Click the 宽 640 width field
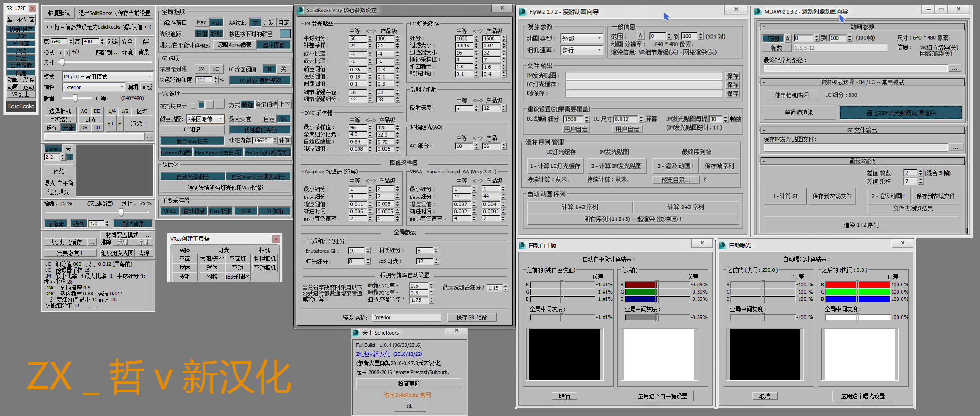The image size is (980, 416). tap(59, 41)
